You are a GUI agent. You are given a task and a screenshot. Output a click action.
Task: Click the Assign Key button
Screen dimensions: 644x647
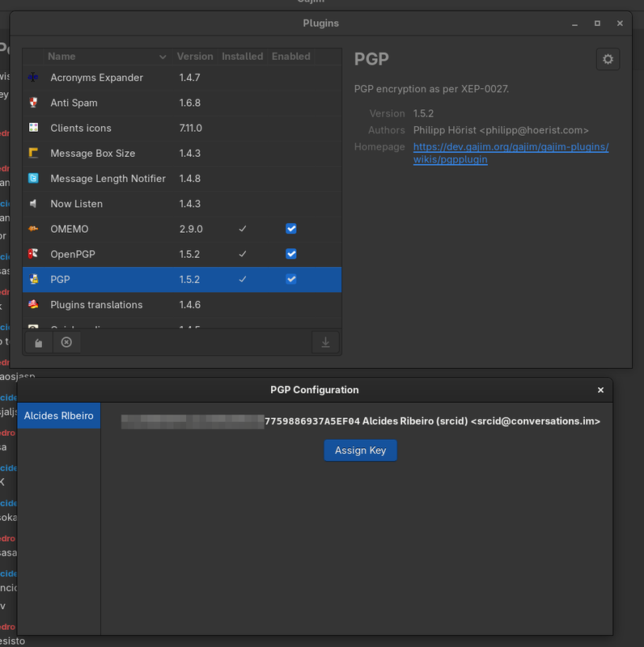[360, 450]
